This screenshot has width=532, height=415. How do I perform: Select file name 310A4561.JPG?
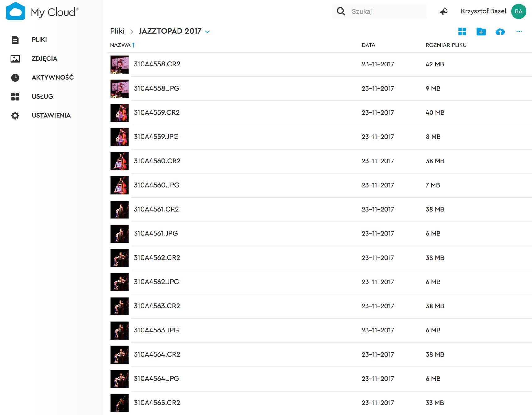(x=156, y=233)
